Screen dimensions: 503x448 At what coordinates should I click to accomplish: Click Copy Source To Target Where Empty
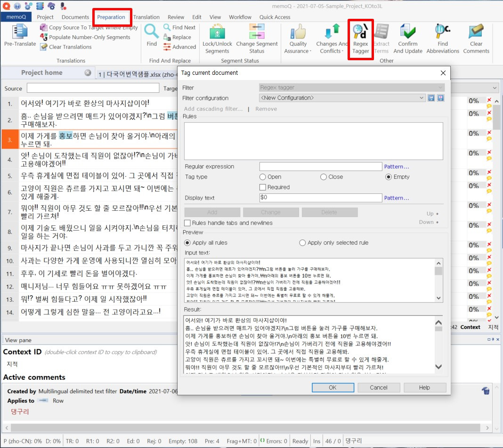coord(89,28)
